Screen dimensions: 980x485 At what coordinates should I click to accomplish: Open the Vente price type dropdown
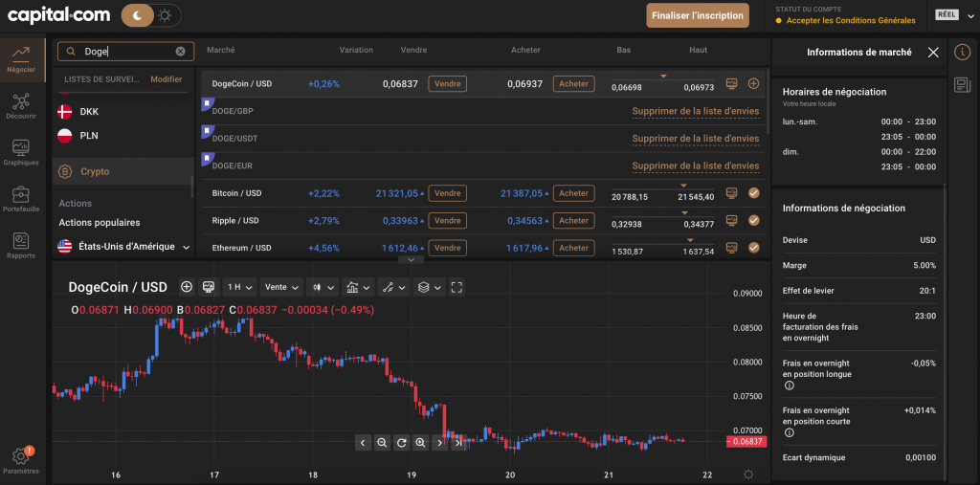click(281, 287)
